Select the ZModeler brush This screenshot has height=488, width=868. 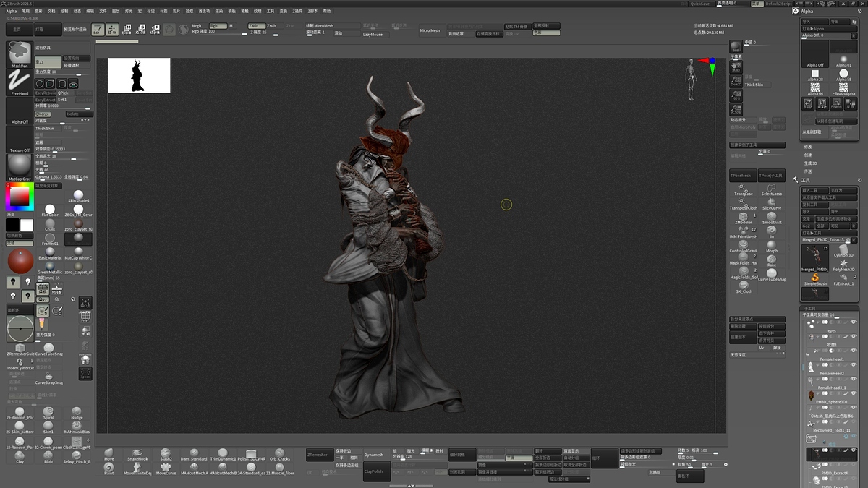pos(744,218)
